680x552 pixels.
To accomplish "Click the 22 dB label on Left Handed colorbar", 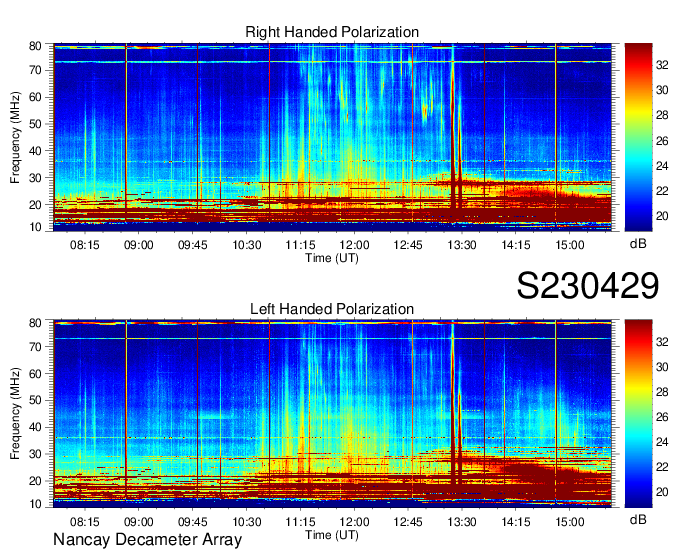I will coord(662,467).
